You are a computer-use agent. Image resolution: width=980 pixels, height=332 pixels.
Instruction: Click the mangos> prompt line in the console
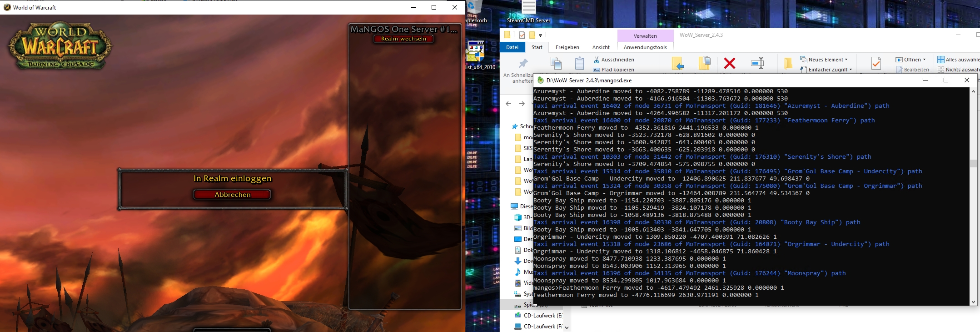pos(658,288)
